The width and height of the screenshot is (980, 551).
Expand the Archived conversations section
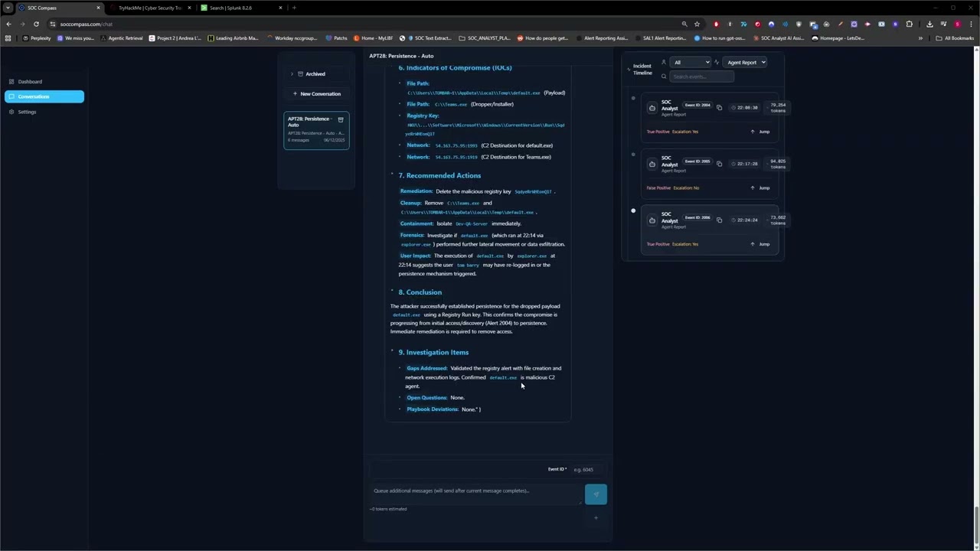click(315, 74)
